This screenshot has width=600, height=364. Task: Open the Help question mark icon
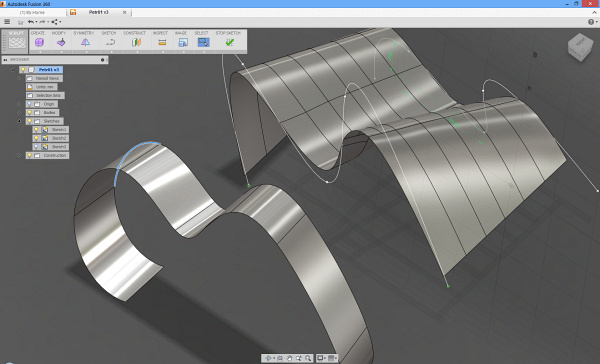pyautogui.click(x=591, y=22)
